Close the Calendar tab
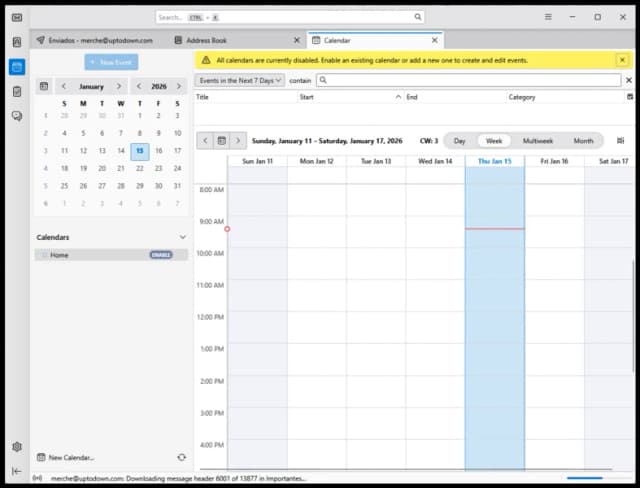 pos(435,40)
